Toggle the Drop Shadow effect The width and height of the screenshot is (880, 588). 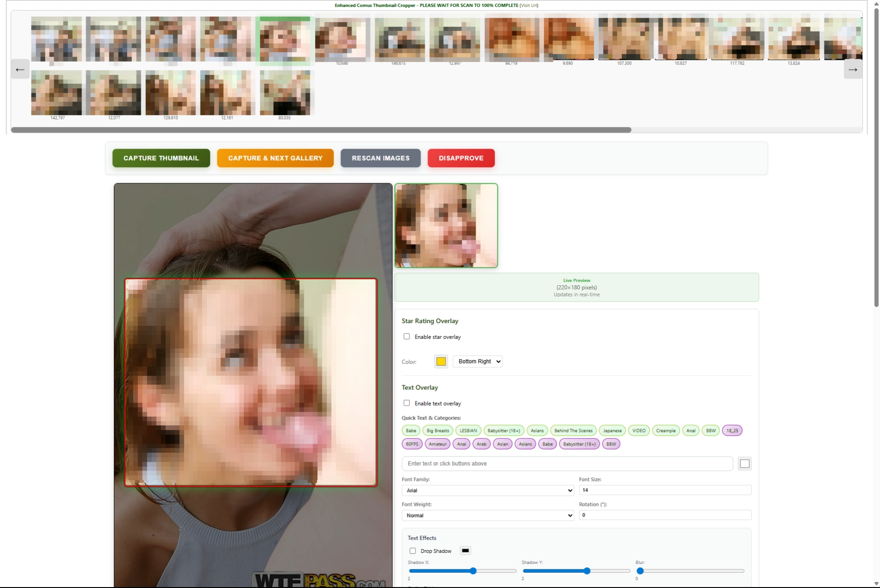point(412,550)
